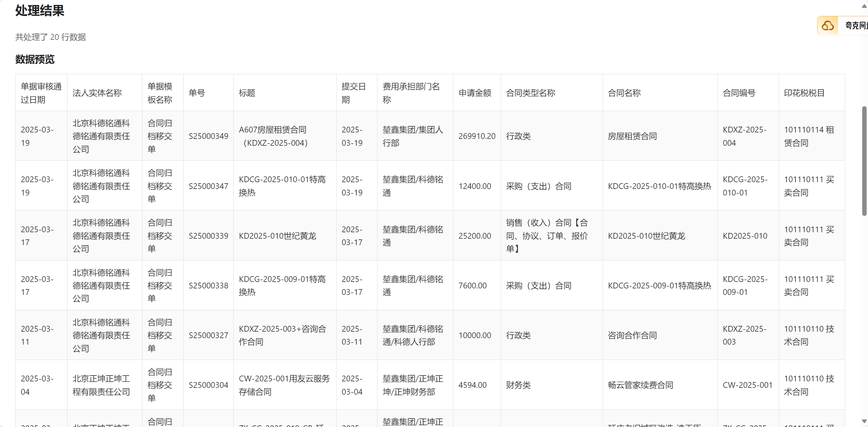Click the Quark cloud drive icon
The image size is (868, 427).
coord(827,26)
